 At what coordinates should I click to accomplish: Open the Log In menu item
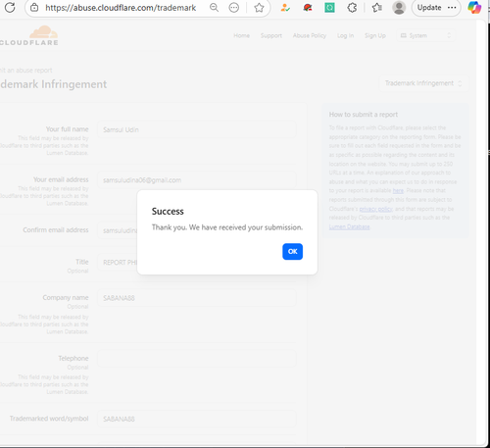click(345, 35)
